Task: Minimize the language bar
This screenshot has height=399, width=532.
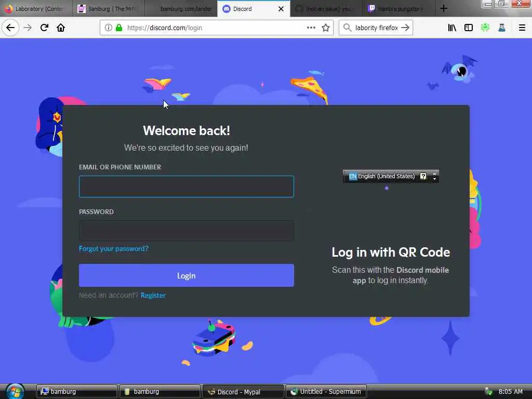Action: 435,174
